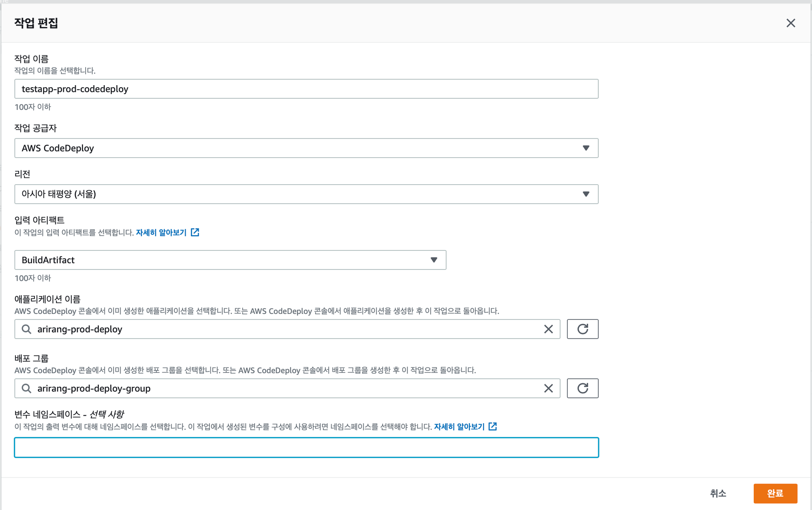Click external link icon beside 변수 네임스페이스 help
The width and height of the screenshot is (812, 510).
coord(492,426)
